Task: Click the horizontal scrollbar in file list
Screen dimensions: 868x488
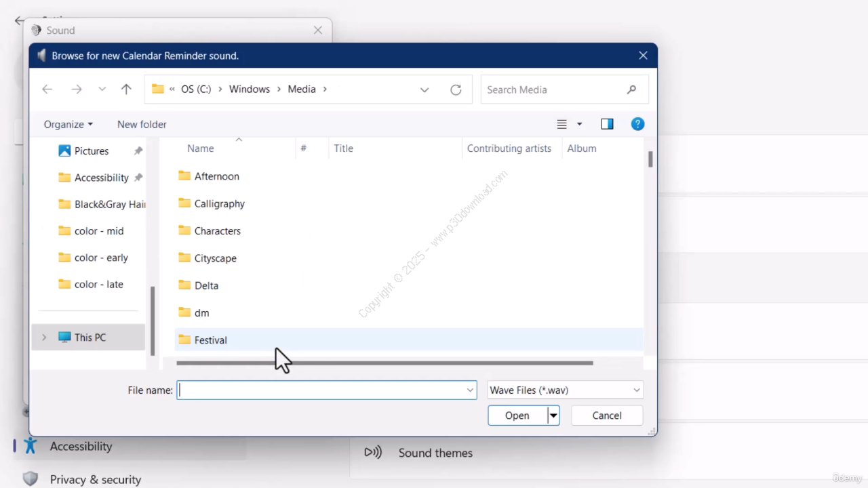Action: pos(384,363)
